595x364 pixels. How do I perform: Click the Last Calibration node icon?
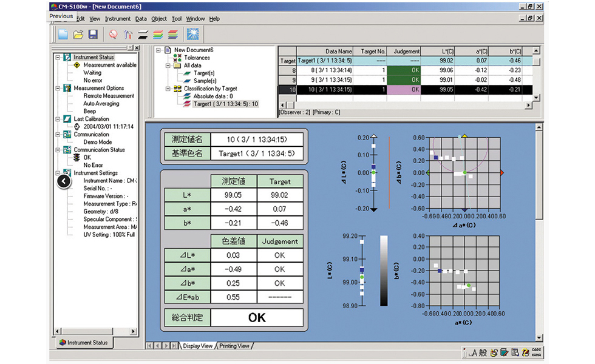click(67, 119)
